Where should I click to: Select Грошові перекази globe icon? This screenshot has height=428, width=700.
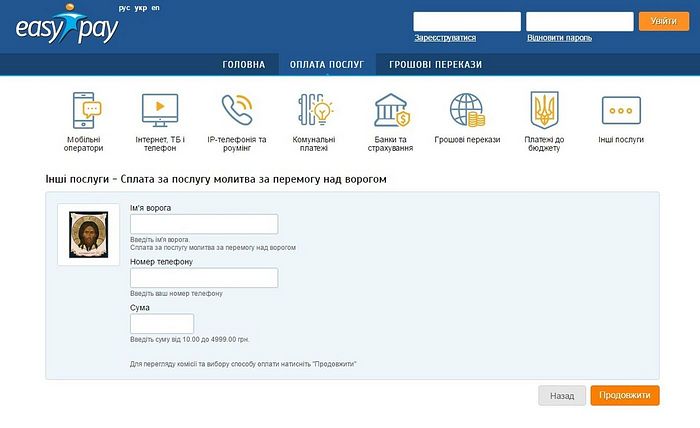[x=467, y=109]
